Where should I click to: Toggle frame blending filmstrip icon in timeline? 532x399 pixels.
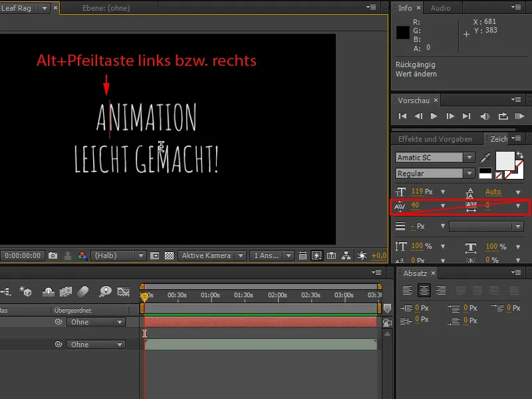pos(65,291)
